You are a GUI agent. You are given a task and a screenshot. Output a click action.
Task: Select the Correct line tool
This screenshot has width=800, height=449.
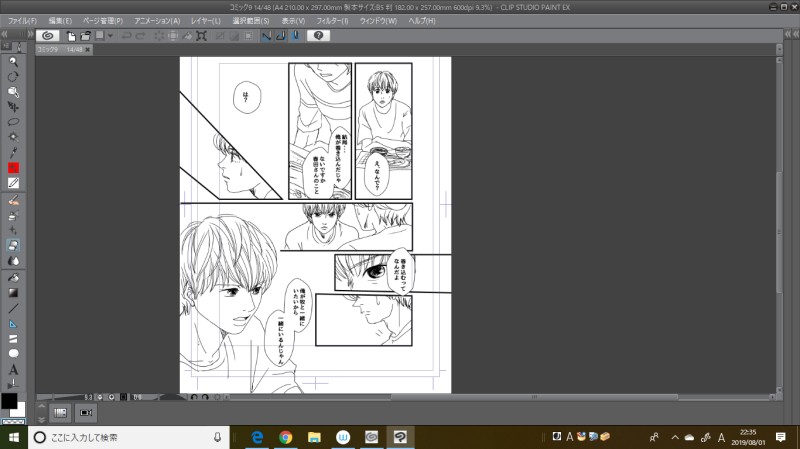(x=13, y=383)
